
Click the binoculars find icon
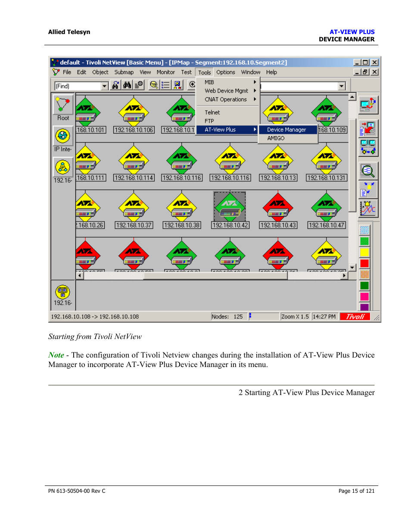click(x=127, y=85)
